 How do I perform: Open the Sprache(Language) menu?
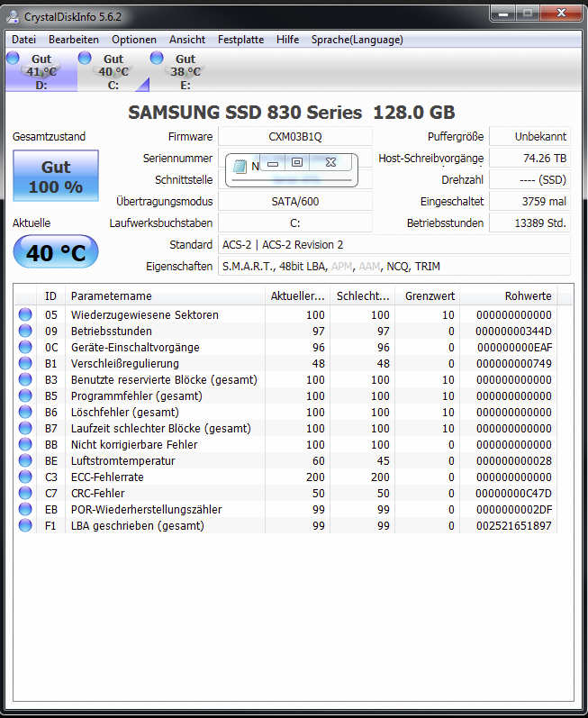click(x=357, y=40)
